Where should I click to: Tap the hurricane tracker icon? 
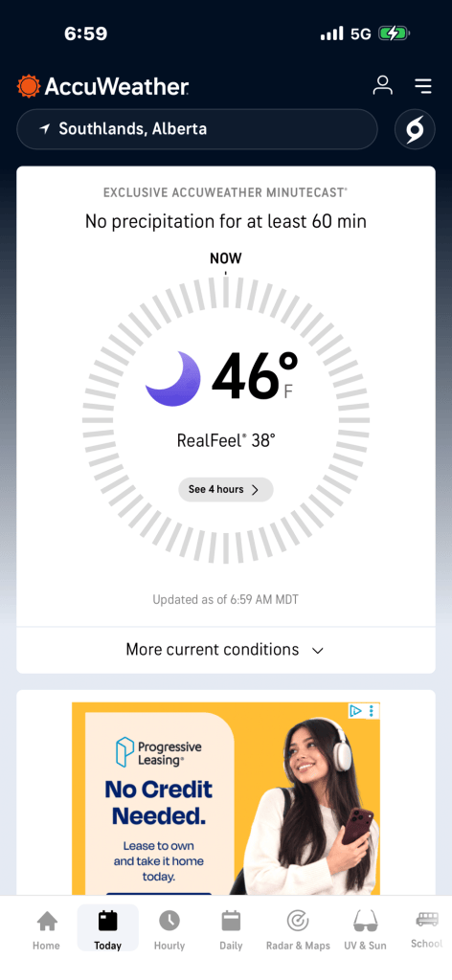415,129
